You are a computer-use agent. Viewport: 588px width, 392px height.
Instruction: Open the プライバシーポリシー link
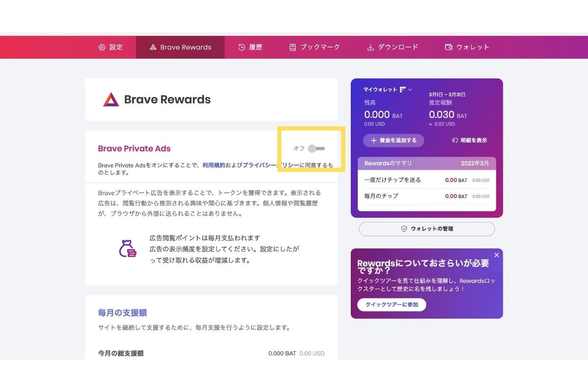coord(270,166)
